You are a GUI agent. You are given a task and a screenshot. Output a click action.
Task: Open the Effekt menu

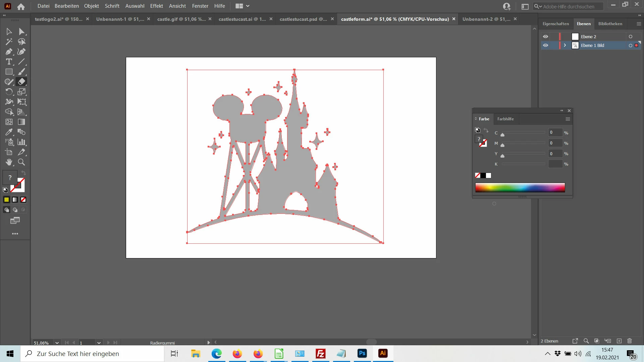156,6
